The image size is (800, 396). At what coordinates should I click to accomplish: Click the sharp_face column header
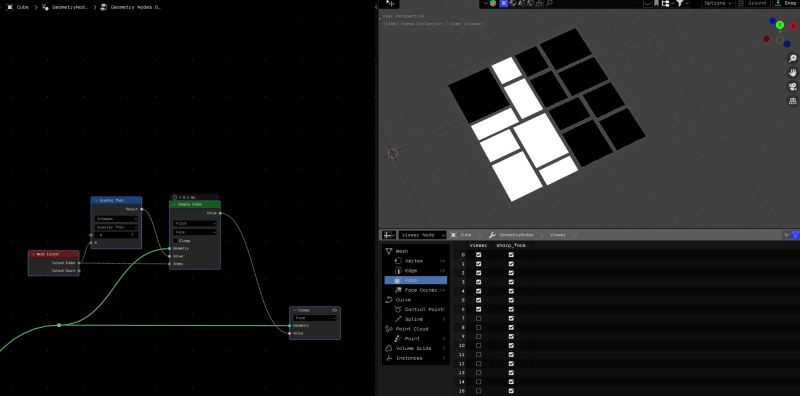click(x=511, y=245)
